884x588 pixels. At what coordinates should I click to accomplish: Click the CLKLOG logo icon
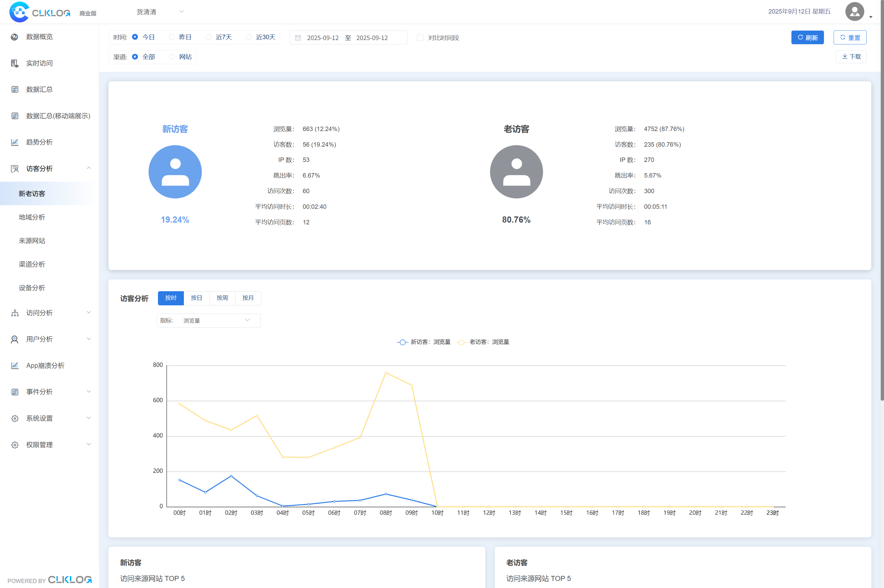coord(19,12)
